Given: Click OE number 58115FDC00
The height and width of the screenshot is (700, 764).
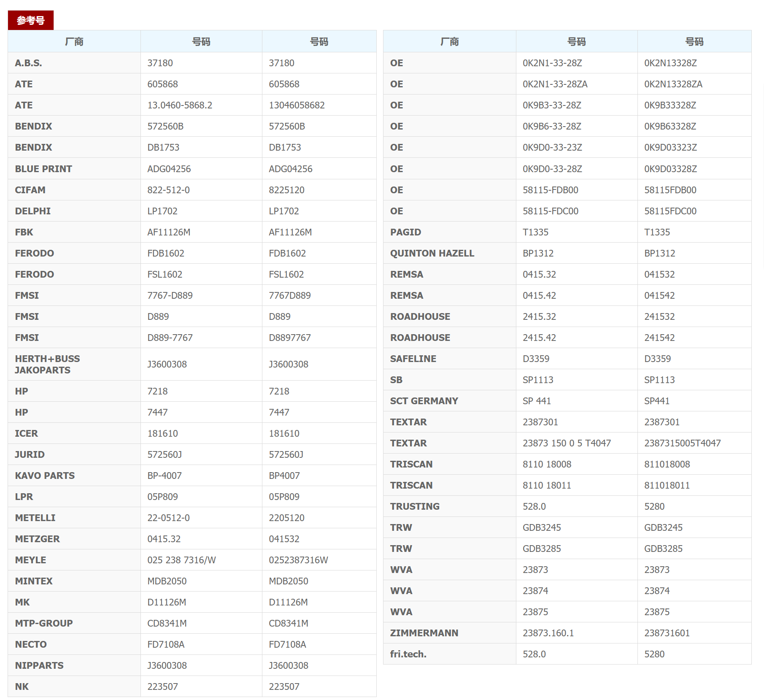Looking at the screenshot, I should pyautogui.click(x=670, y=211).
